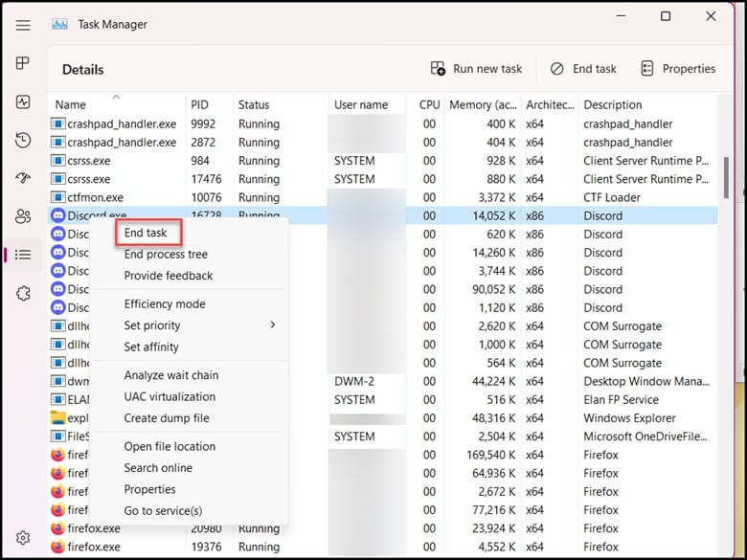This screenshot has width=747, height=560.
Task: Select End process tree menu entry
Action: (166, 255)
